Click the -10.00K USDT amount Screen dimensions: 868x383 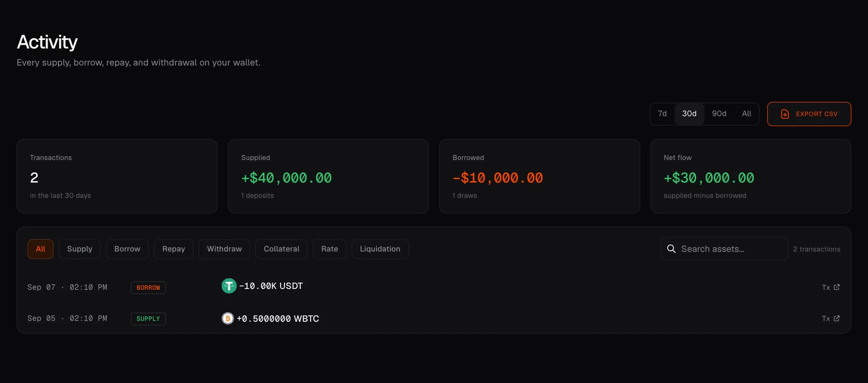[271, 286]
